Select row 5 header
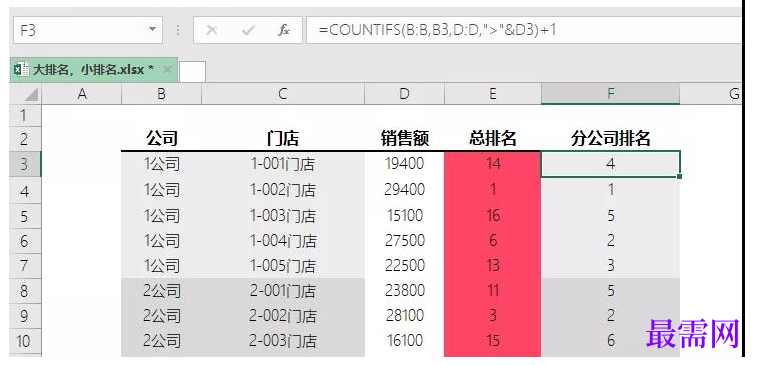 (25, 215)
